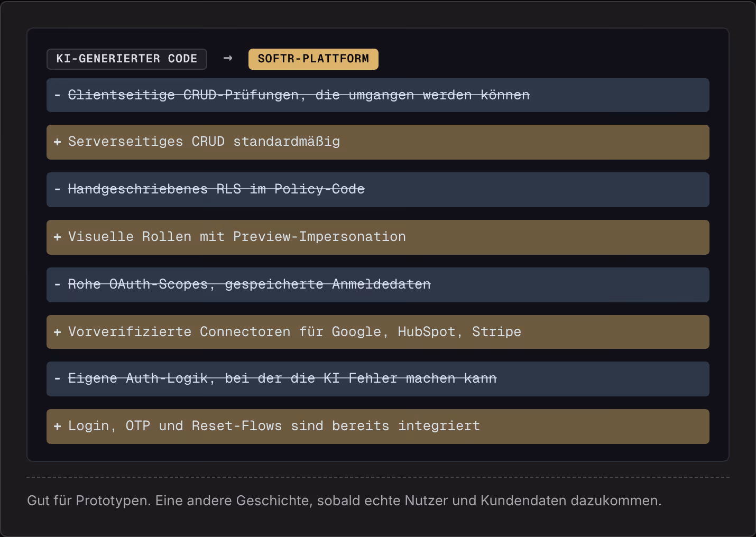The width and height of the screenshot is (756, 537).
Task: Select the removed line "Rohe OAuth-Scopes, gespeicherte Anmeldedaten"
Action: tap(378, 285)
